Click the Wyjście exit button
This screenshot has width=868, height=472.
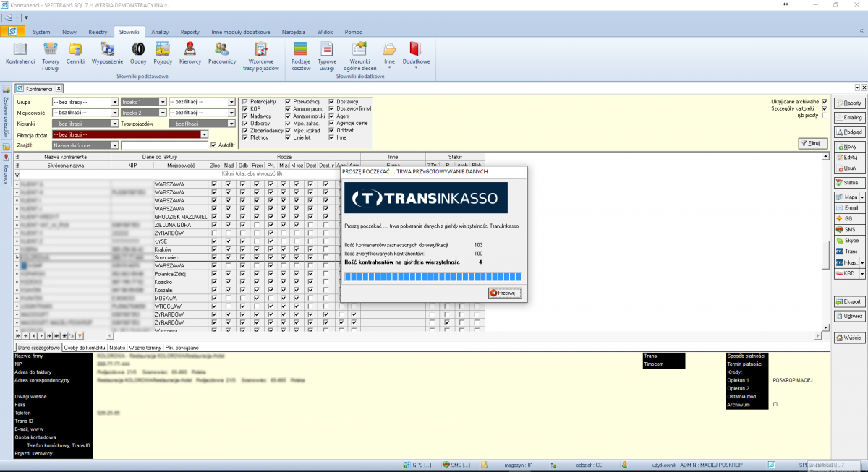tap(849, 338)
